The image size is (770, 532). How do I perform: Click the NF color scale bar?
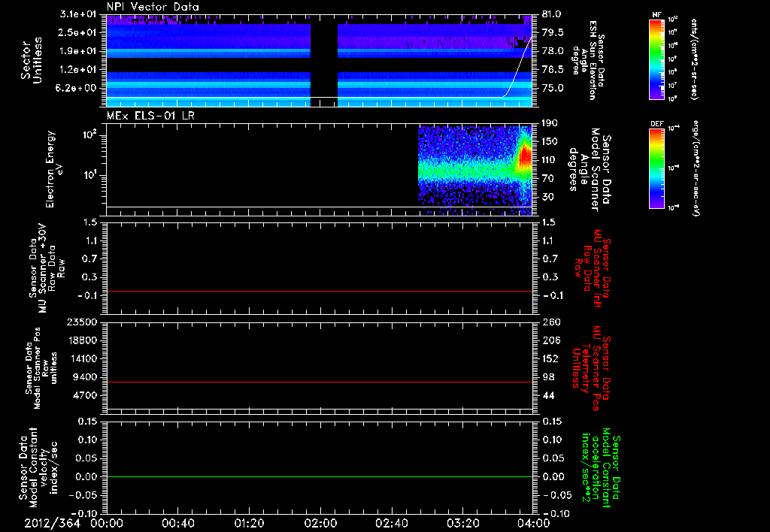[x=657, y=59]
